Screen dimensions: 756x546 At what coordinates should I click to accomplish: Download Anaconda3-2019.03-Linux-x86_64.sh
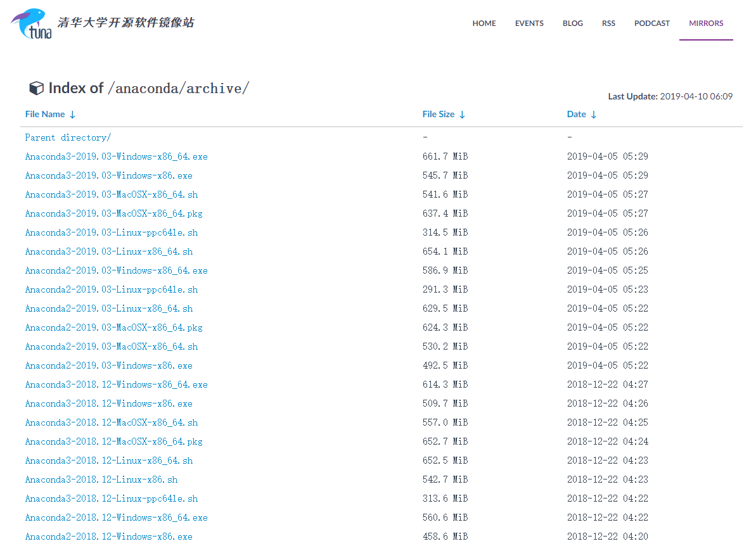point(109,251)
